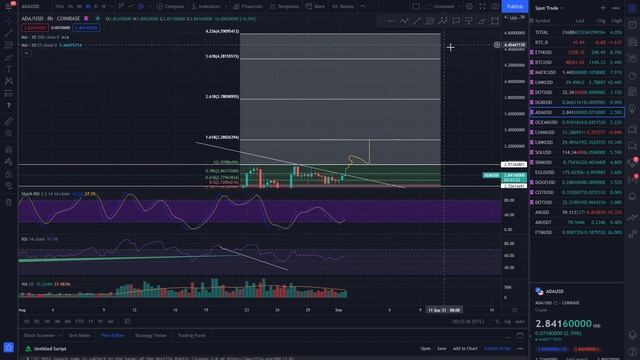Click Publish Script link
640x360 pixels.
pyautogui.click(x=497, y=349)
